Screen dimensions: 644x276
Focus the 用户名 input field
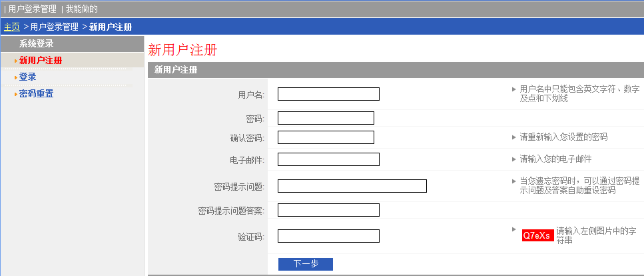(328, 94)
